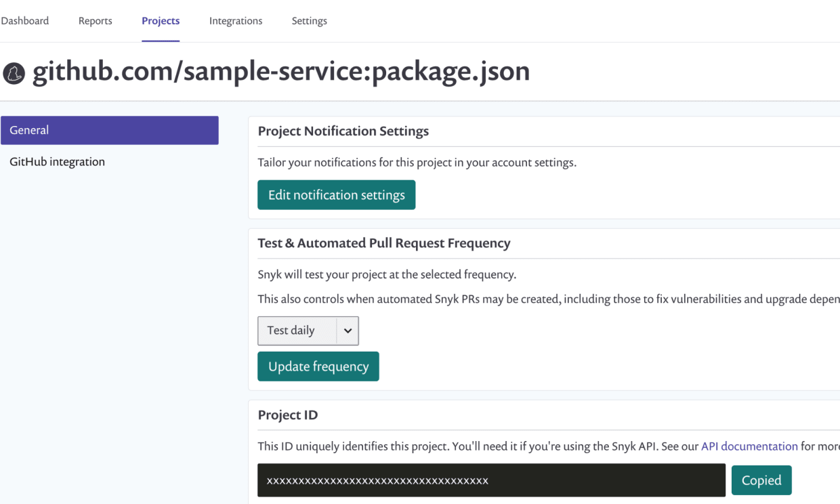Image resolution: width=840 pixels, height=504 pixels.
Task: Open the Integrations tab
Action: pos(236,21)
